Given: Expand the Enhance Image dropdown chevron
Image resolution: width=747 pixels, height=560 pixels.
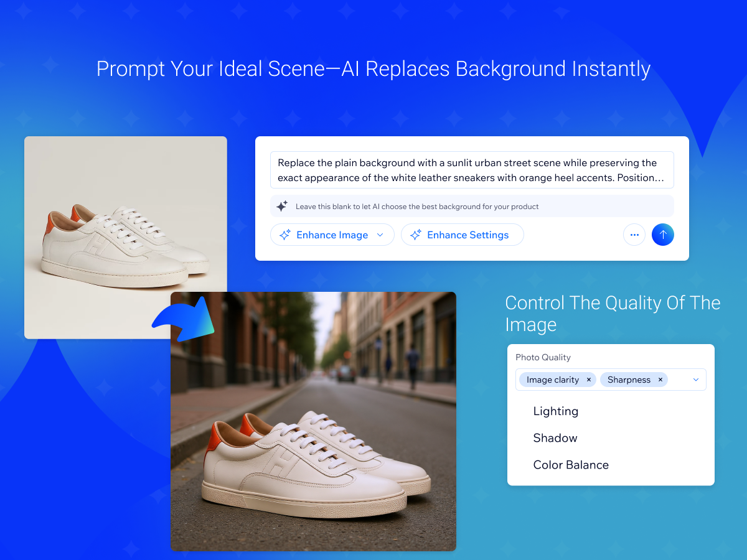Looking at the screenshot, I should [x=380, y=235].
